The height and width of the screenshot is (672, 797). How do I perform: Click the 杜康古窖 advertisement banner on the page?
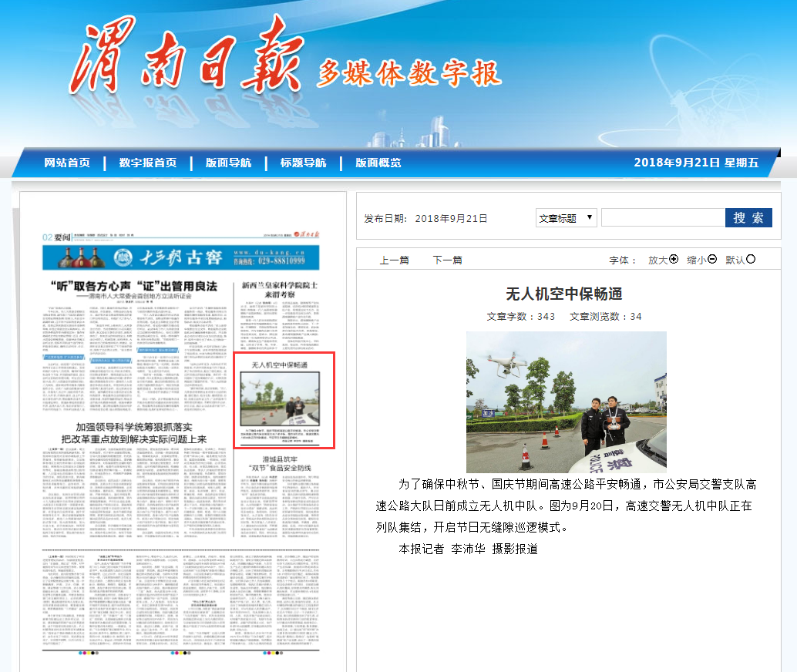tap(184, 257)
